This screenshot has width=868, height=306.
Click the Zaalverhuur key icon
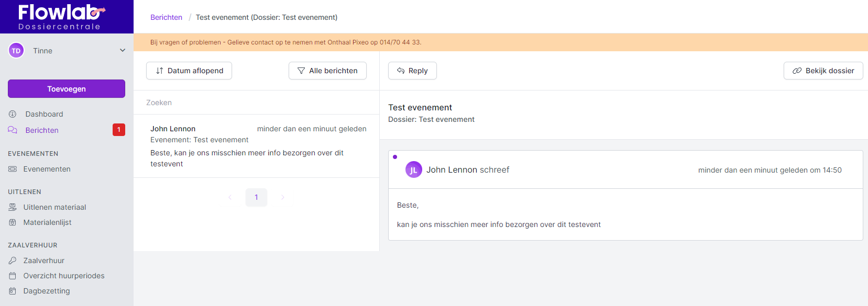pos(13,260)
